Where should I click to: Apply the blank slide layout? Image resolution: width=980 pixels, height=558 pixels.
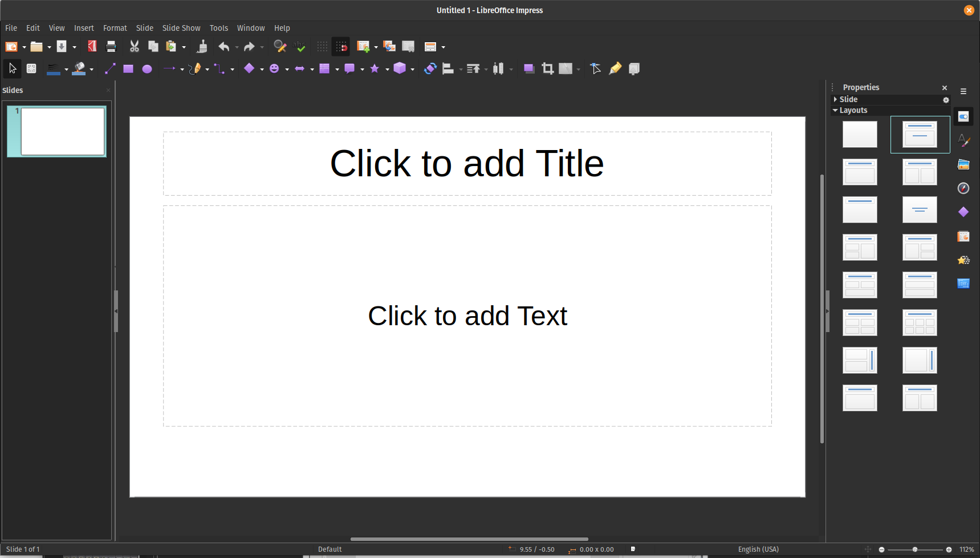tap(859, 134)
